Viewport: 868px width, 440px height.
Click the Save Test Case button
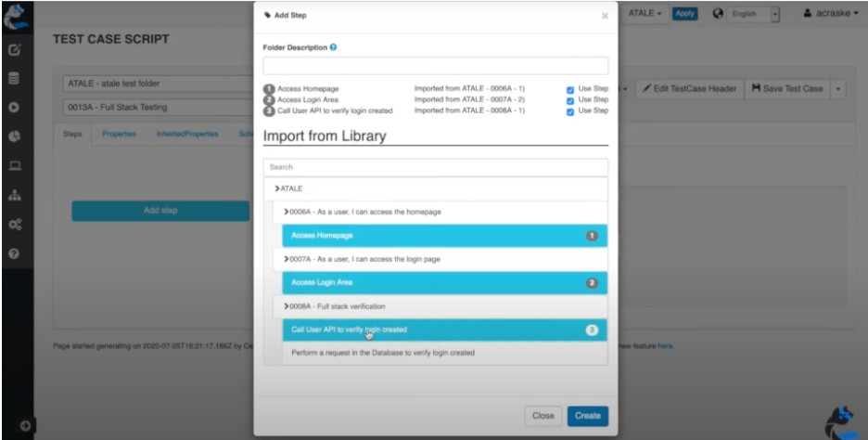(x=787, y=89)
